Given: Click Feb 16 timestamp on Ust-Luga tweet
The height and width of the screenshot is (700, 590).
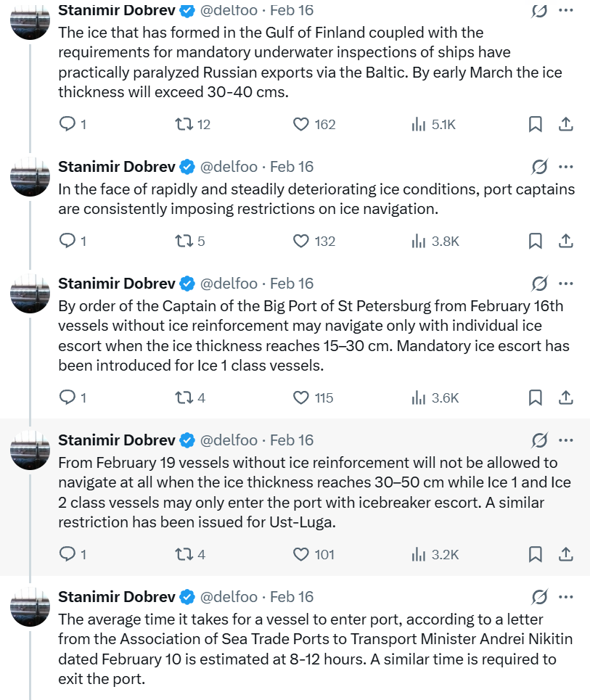Looking at the screenshot, I should pos(292,440).
